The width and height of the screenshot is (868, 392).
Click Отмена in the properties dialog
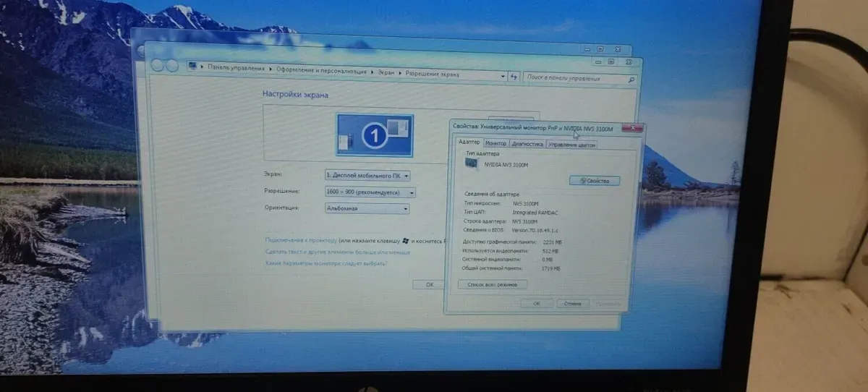point(572,303)
